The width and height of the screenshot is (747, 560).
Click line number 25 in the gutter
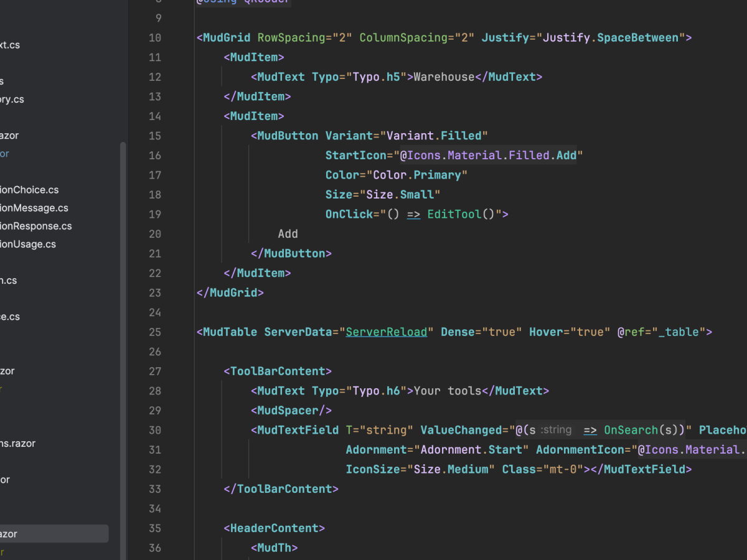154,332
